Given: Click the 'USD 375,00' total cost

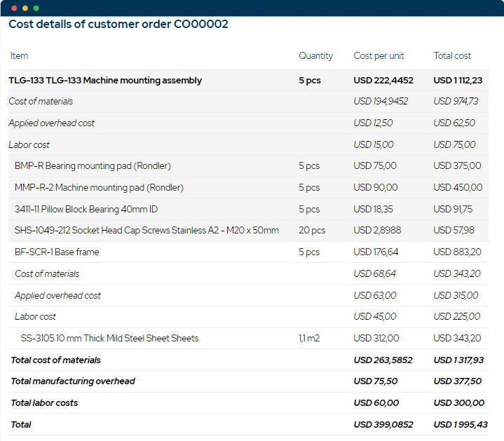Looking at the screenshot, I should [457, 166].
